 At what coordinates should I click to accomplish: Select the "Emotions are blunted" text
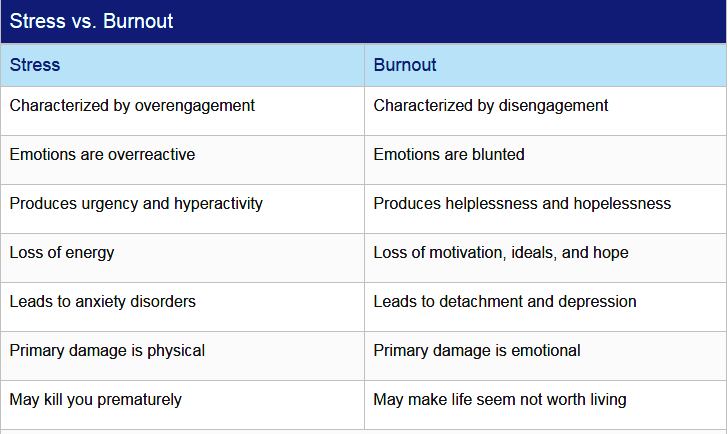click(449, 155)
